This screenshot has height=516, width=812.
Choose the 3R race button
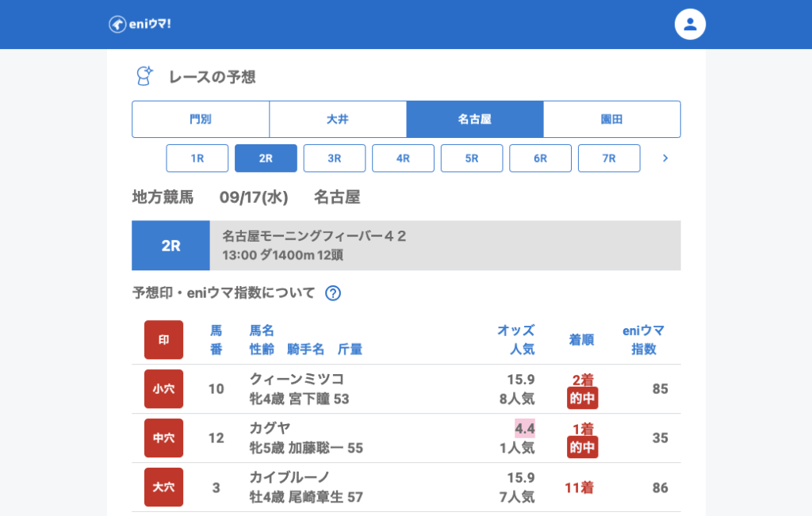335,159
